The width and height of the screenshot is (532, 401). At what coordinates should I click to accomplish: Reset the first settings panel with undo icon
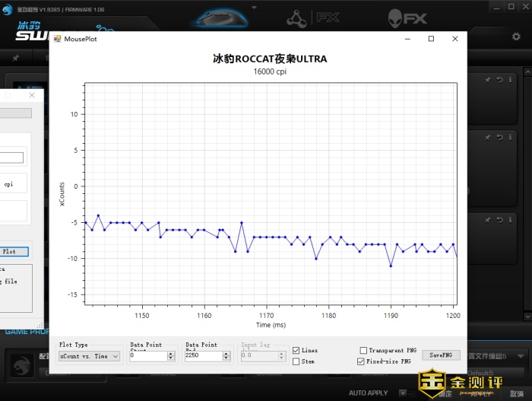pyautogui.click(x=500, y=80)
